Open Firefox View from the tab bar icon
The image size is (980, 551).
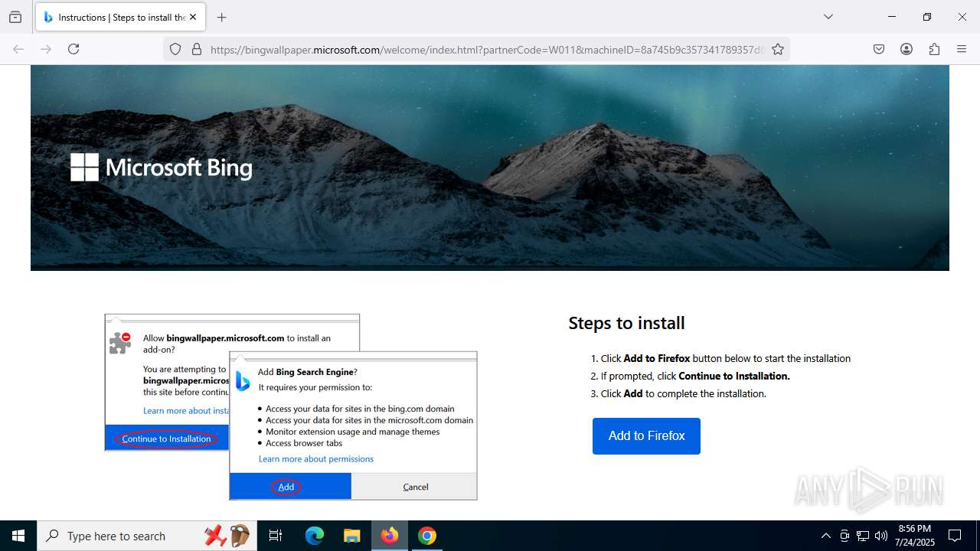pyautogui.click(x=15, y=17)
